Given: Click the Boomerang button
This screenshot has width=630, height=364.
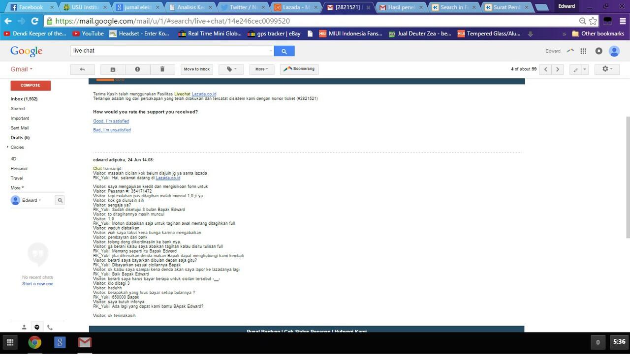Looking at the screenshot, I should [x=299, y=69].
